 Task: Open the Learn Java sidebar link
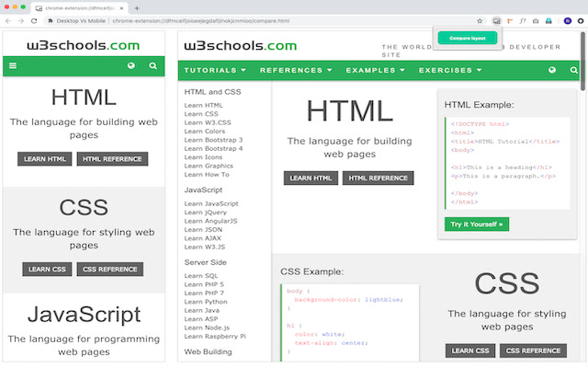coord(202,310)
